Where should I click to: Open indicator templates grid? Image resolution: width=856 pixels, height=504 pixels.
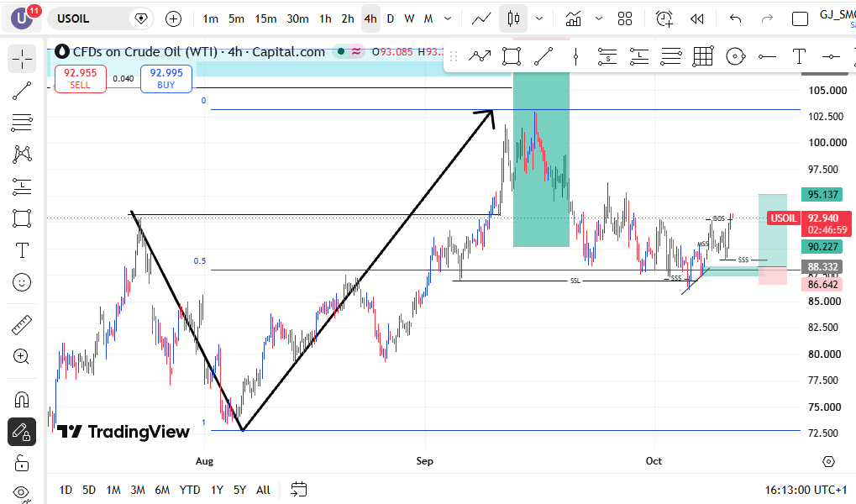[624, 19]
